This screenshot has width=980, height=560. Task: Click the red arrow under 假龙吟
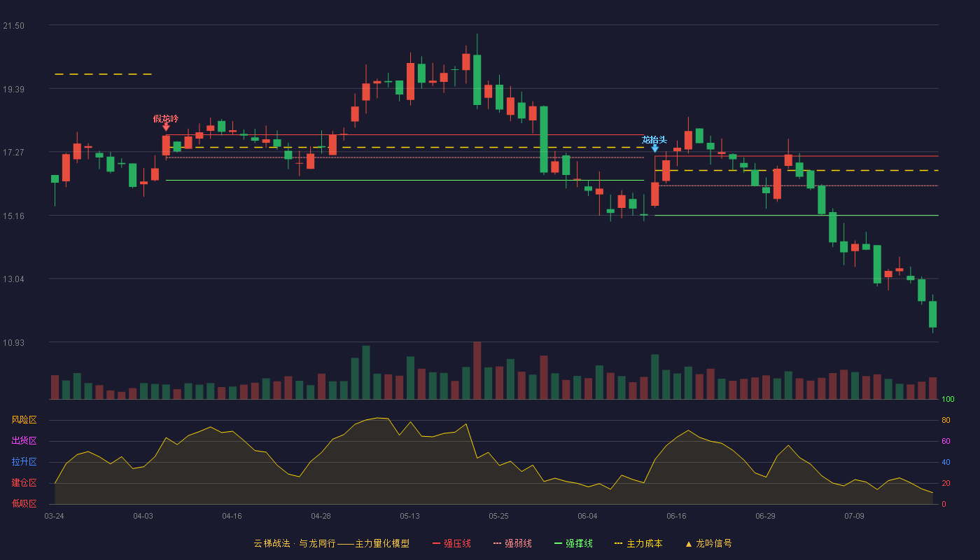pos(166,127)
